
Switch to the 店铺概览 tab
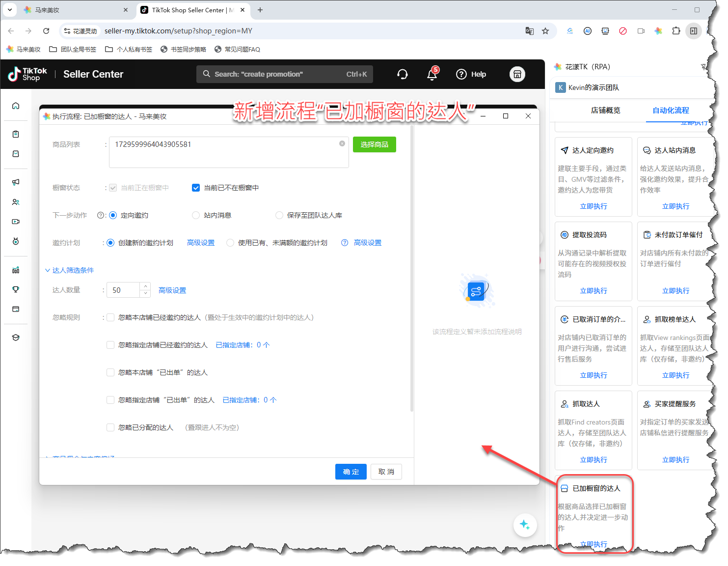(605, 111)
